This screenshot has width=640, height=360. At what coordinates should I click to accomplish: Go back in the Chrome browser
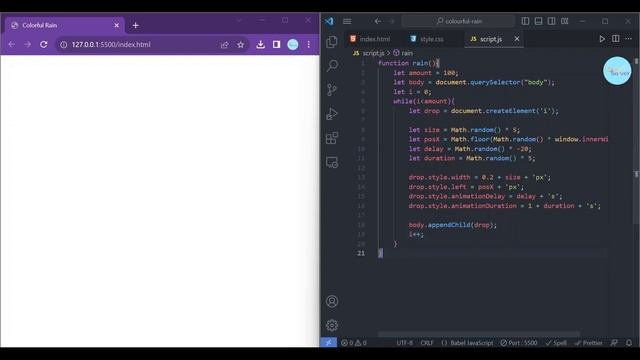coord(11,44)
